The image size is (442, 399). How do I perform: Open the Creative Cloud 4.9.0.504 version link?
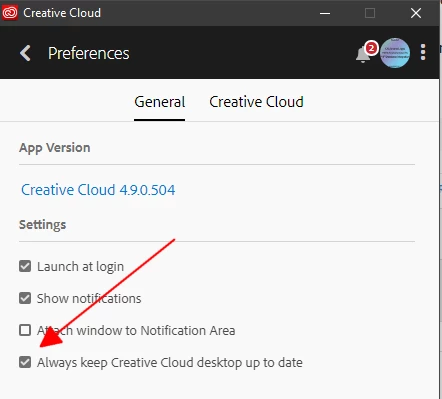(x=98, y=190)
